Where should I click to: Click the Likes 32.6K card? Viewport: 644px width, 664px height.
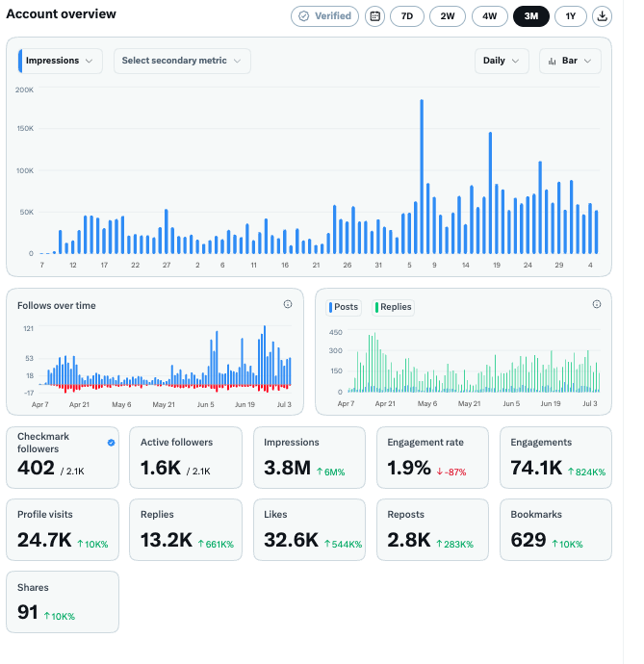pyautogui.click(x=309, y=530)
